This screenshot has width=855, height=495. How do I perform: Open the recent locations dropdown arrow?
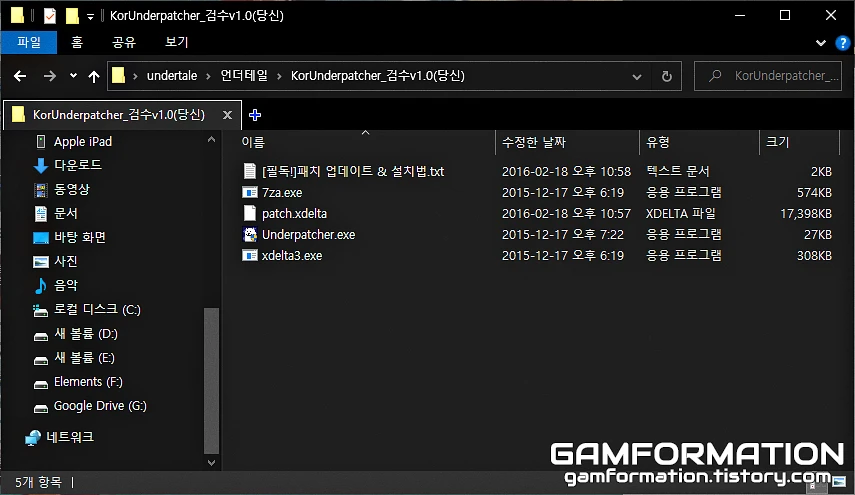pos(73,76)
